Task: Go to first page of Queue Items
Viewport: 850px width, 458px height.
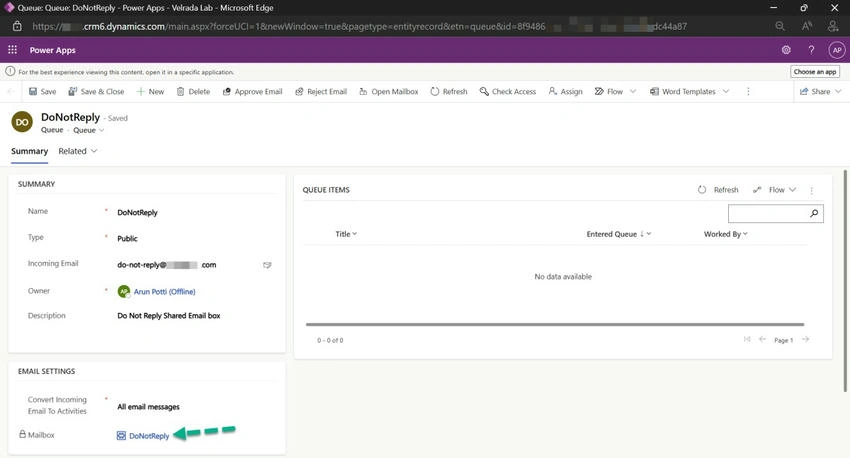Action: click(x=747, y=339)
